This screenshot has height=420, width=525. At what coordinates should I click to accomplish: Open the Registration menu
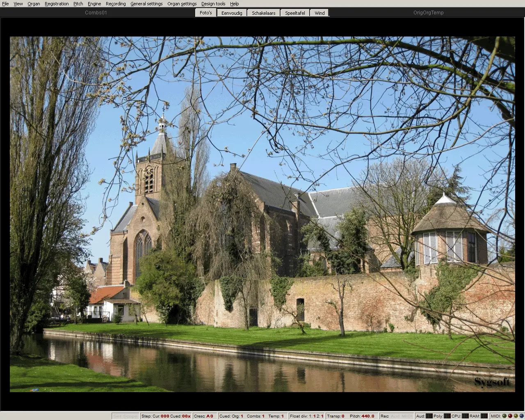click(57, 4)
